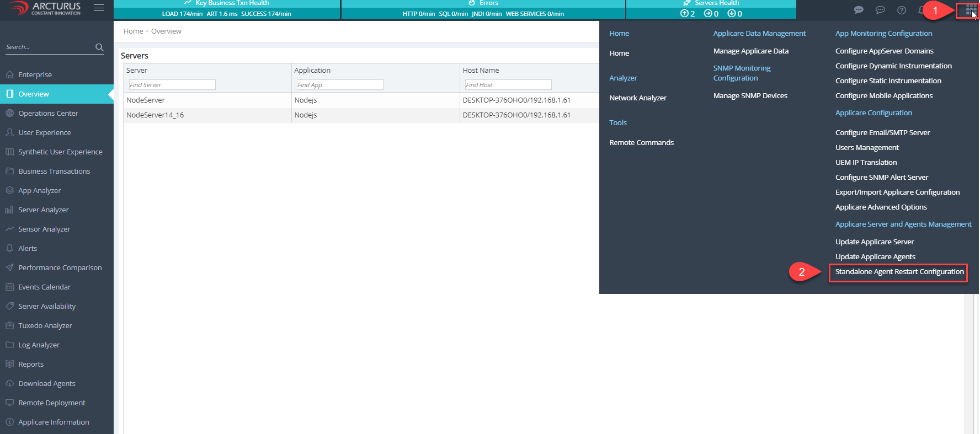Click the Business Transactions sidebar icon

pyautogui.click(x=9, y=171)
